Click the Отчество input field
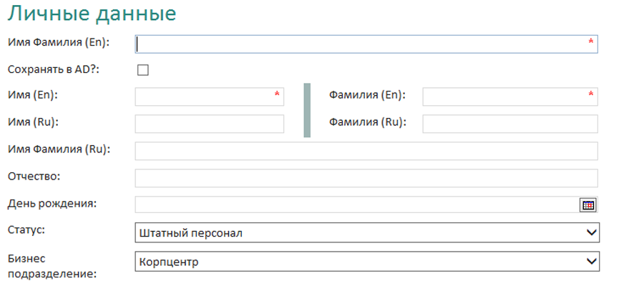Viewport: 644px width, 286px height. [366, 178]
